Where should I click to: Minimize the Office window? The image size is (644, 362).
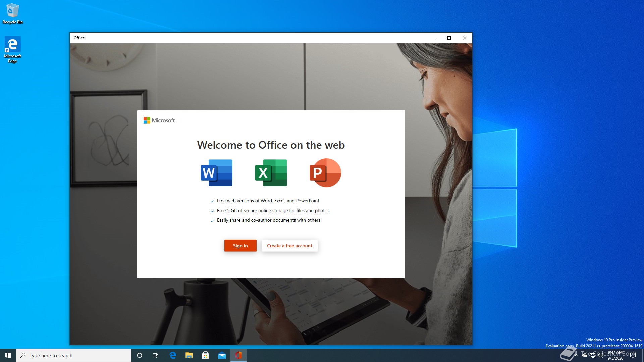click(434, 38)
